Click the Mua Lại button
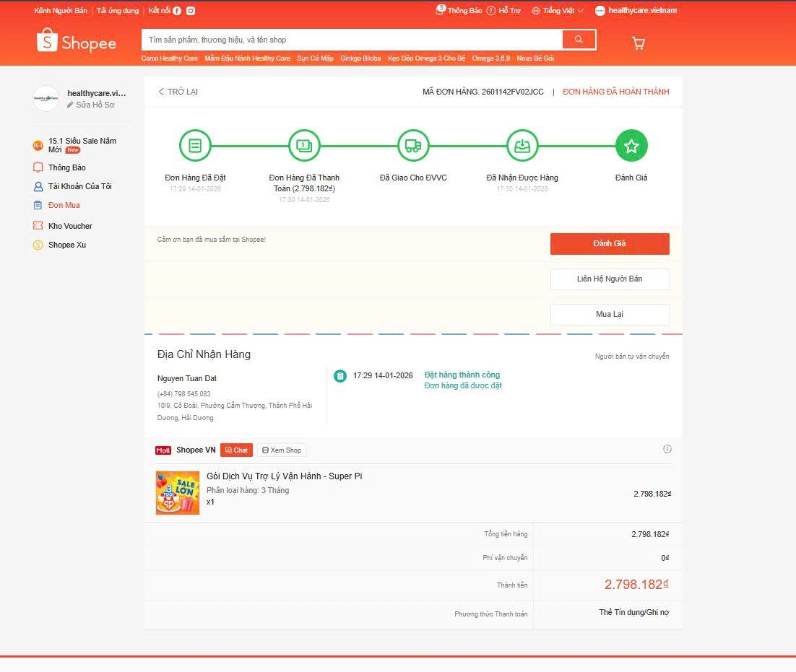The width and height of the screenshot is (796, 672). tap(610, 315)
